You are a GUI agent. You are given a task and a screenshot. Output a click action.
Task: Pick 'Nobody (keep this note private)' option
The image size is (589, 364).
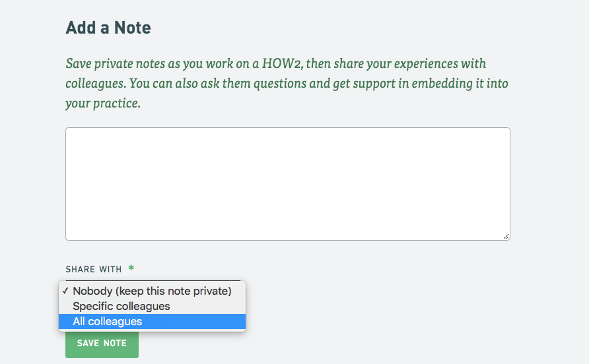coord(152,291)
